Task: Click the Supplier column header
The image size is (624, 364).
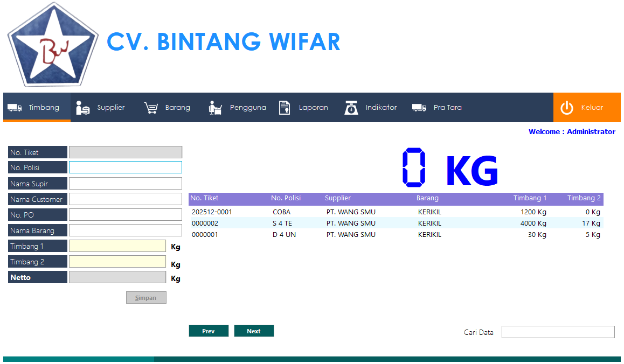Action: click(x=337, y=198)
